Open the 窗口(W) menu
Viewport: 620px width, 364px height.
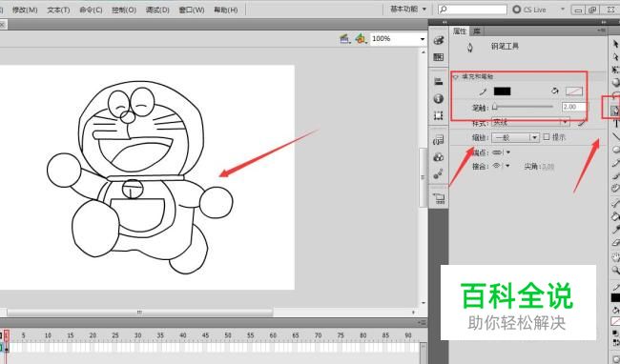pos(192,10)
